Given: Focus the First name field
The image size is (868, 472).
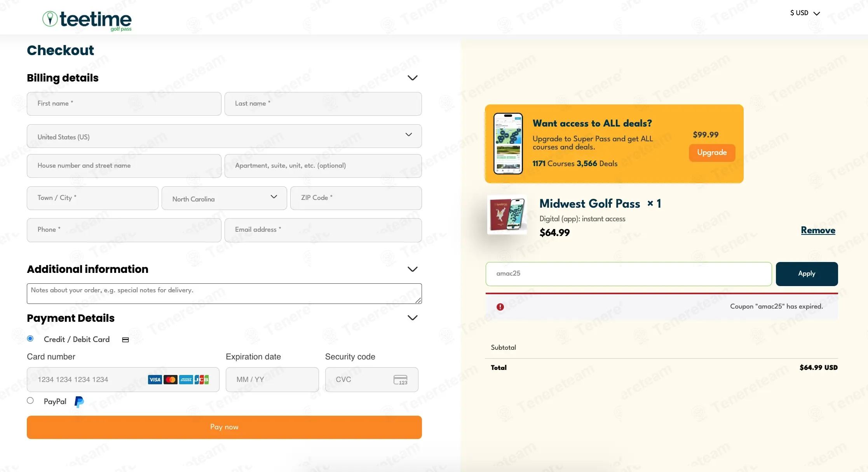Looking at the screenshot, I should (124, 104).
